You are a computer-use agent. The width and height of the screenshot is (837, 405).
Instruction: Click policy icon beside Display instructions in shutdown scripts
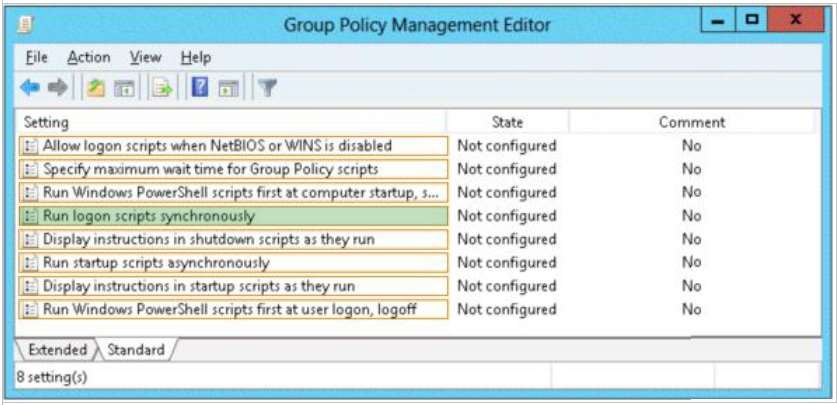(30, 239)
